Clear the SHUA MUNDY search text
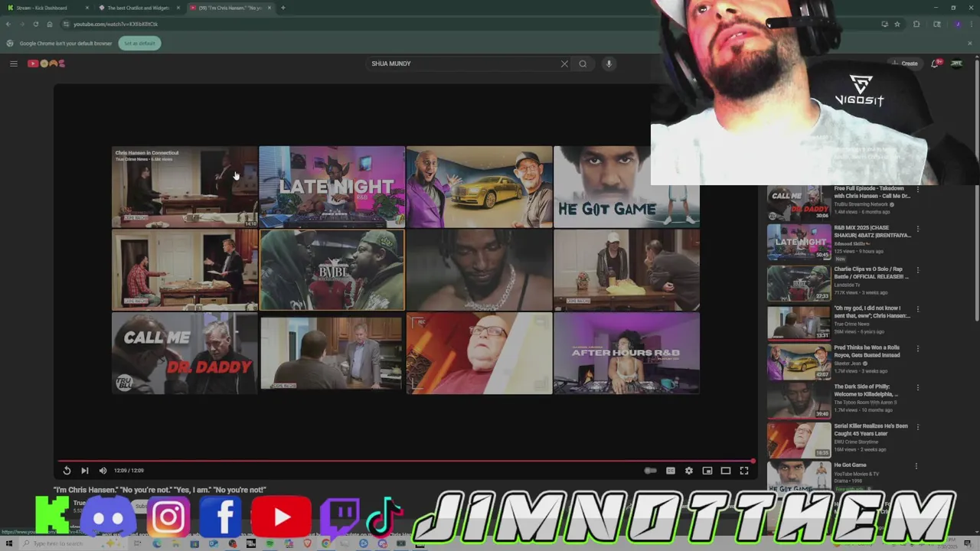980x551 pixels. (x=564, y=64)
